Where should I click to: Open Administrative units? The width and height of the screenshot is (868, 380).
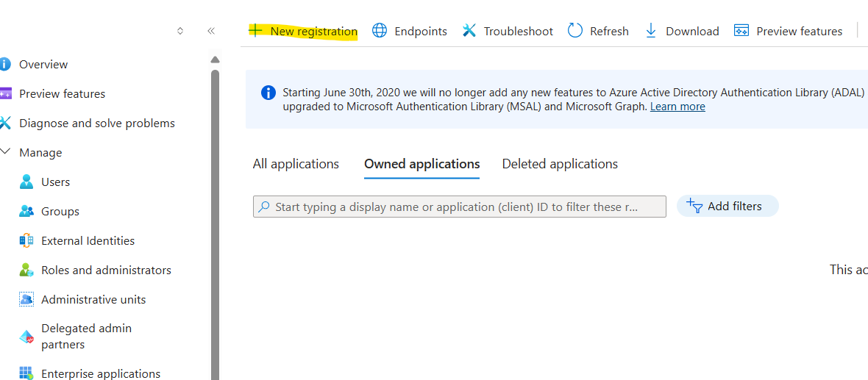93,299
